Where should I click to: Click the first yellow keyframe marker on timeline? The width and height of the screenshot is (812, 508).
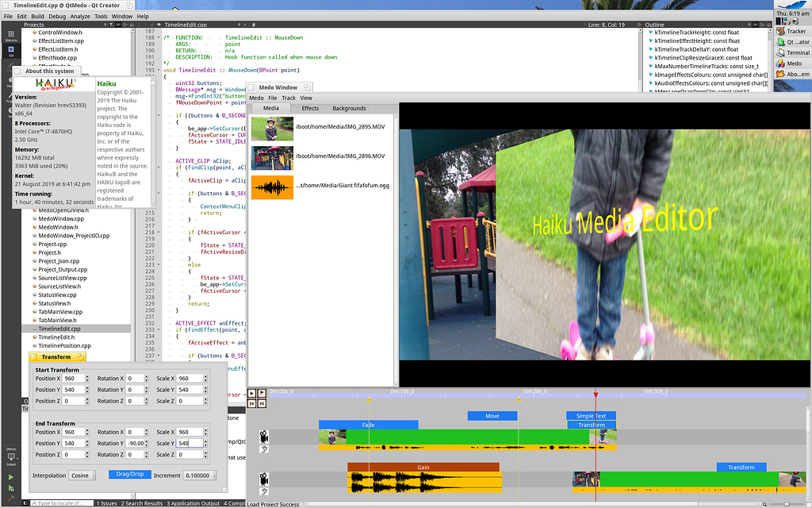370,400
